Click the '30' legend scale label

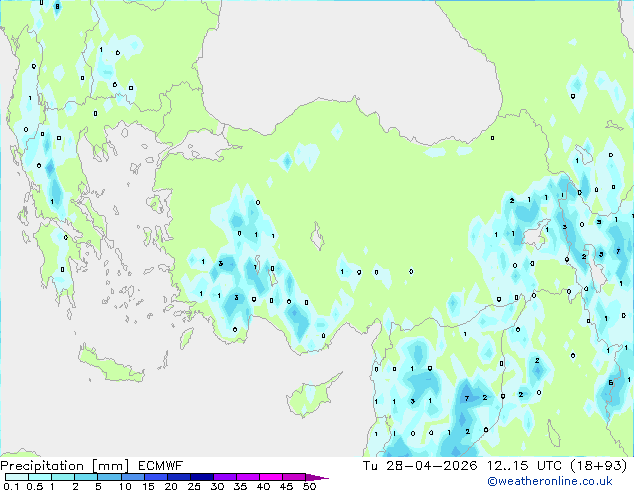pos(217,486)
